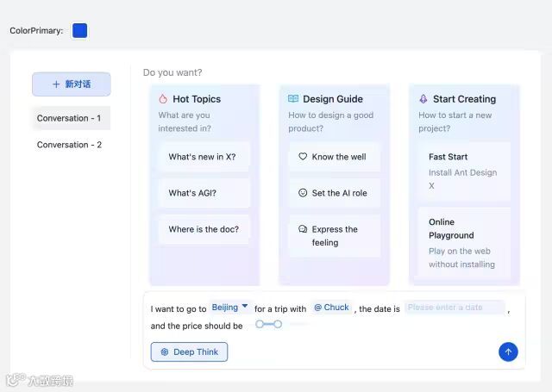Click "How to start a new project?" text
Screen dimensions: 552x392
(x=455, y=121)
